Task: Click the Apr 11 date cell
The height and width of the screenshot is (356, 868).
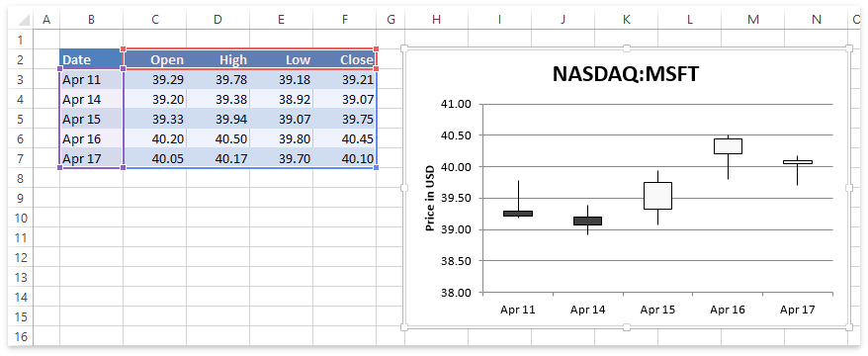Action: 91,79
